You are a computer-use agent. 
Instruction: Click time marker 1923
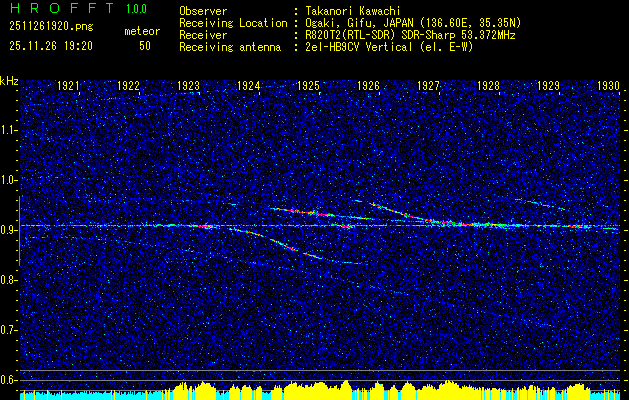(189, 85)
